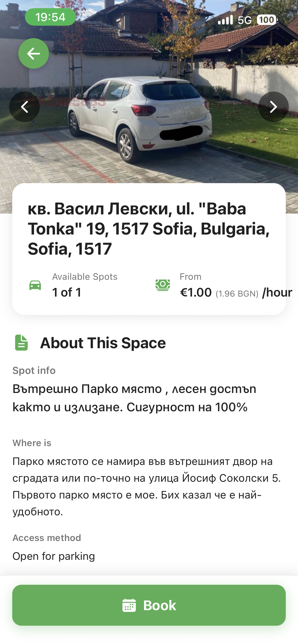Click the car icon beside Available Spots
The height and width of the screenshot is (644, 298).
pos(35,285)
